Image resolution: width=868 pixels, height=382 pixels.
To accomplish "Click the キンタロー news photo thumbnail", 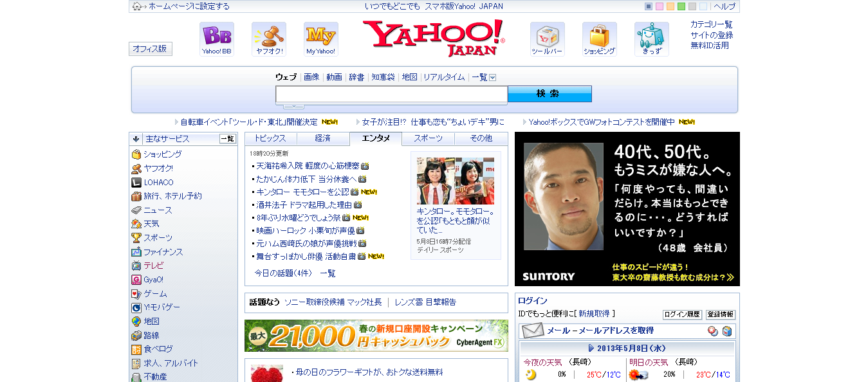I will point(455,181).
